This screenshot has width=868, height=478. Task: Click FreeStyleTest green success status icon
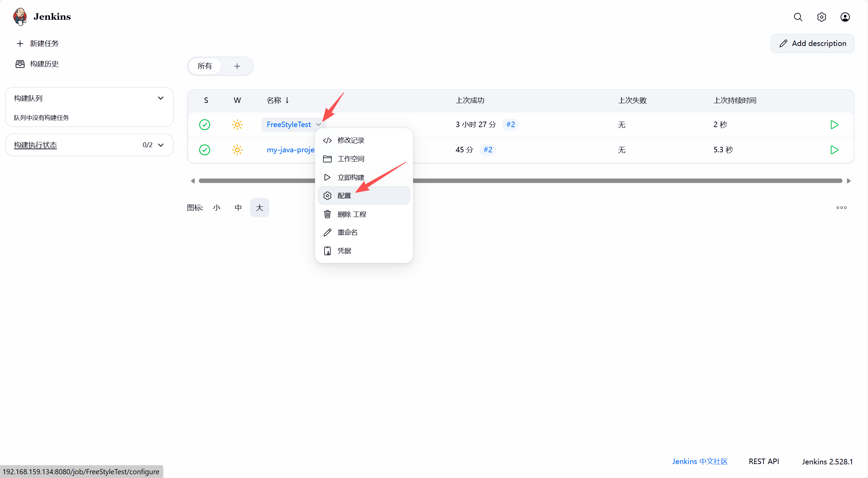204,125
